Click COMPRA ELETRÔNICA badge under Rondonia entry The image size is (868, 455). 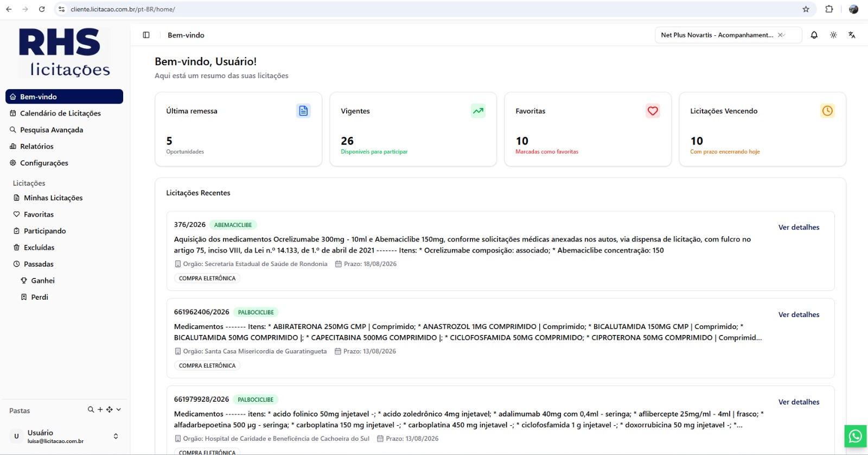(x=207, y=279)
